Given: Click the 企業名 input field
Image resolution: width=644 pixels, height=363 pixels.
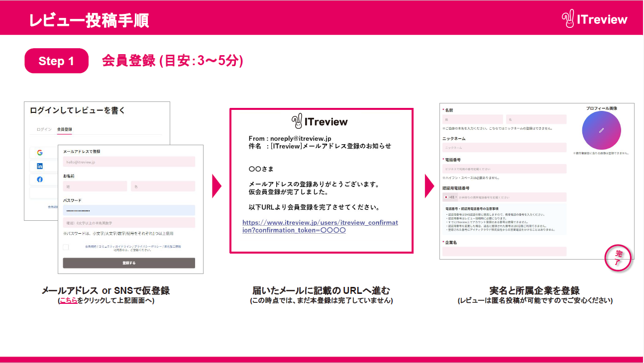Looking at the screenshot, I should 504,252.
